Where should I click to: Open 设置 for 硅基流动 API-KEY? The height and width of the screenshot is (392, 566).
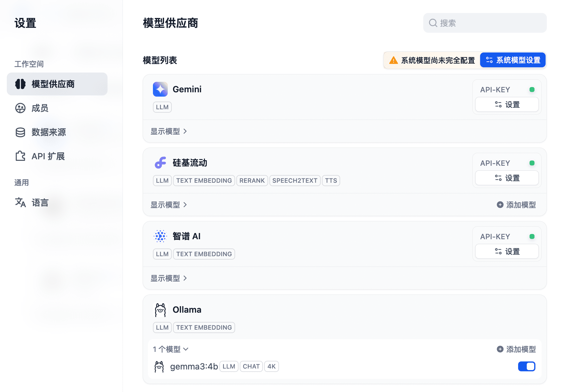(507, 178)
